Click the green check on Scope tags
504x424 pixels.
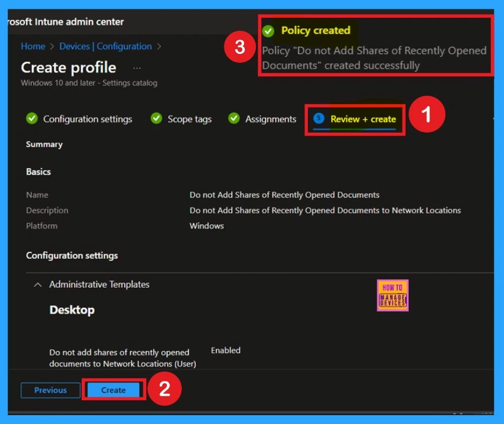(156, 118)
